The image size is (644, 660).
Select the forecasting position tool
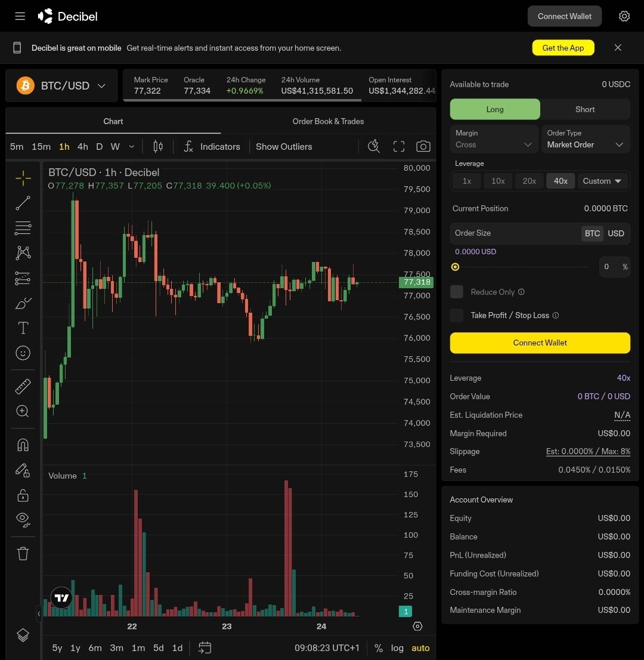(x=23, y=278)
